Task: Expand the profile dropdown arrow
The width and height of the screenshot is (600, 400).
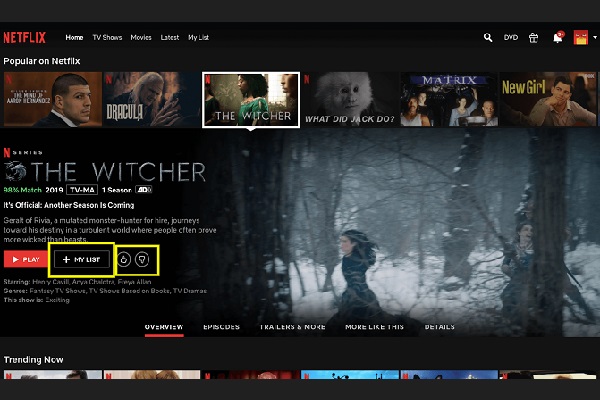Action: click(595, 38)
